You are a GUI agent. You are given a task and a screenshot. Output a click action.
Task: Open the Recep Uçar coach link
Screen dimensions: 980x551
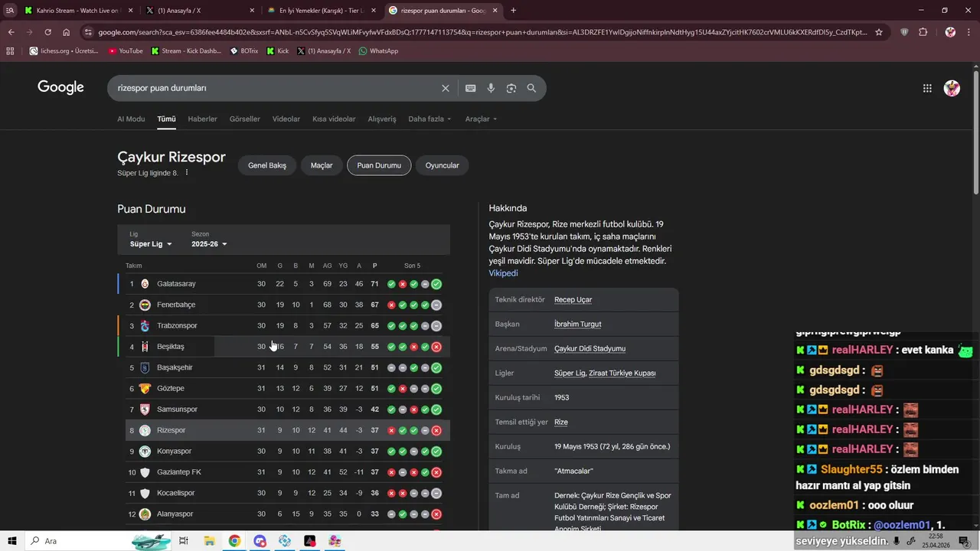point(573,299)
